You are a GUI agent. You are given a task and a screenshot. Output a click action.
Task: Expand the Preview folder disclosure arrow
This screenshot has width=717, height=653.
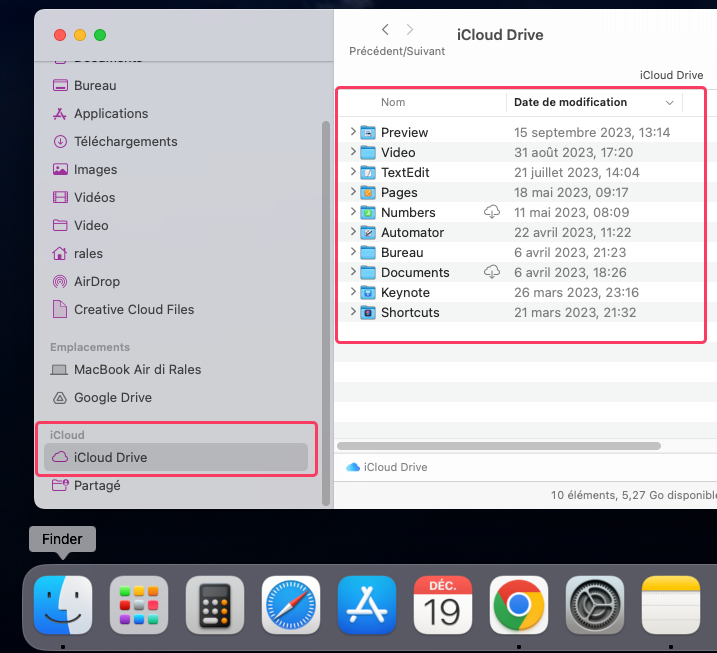point(353,132)
